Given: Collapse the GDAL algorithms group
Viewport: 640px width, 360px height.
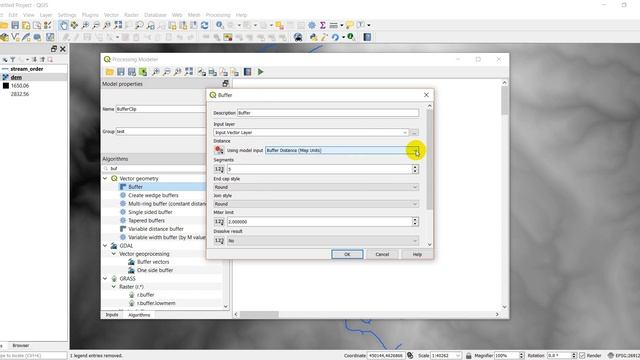Looking at the screenshot, I should (x=105, y=245).
